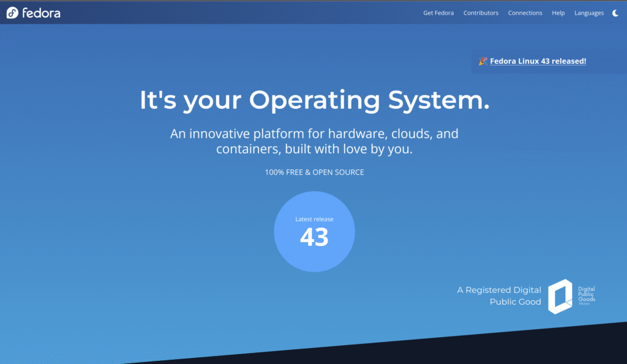627x364 pixels.
Task: Click the 100% FREE & OPEN SOURCE text
Action: click(314, 173)
